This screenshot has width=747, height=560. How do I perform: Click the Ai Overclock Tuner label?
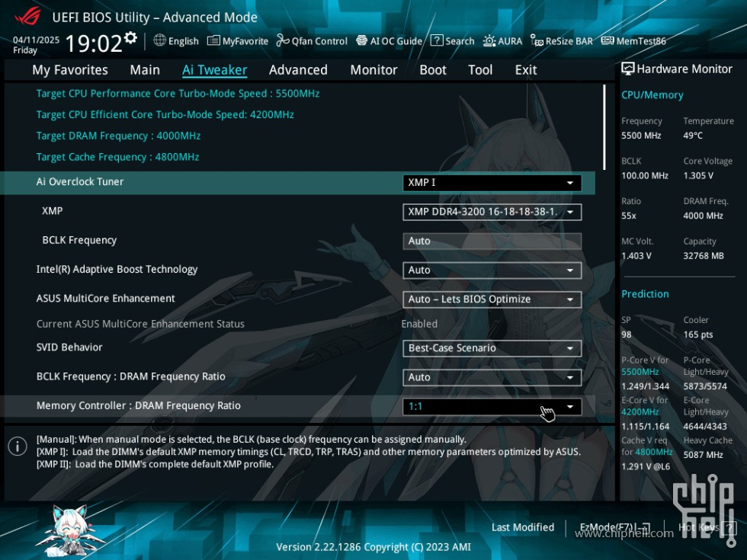click(80, 182)
